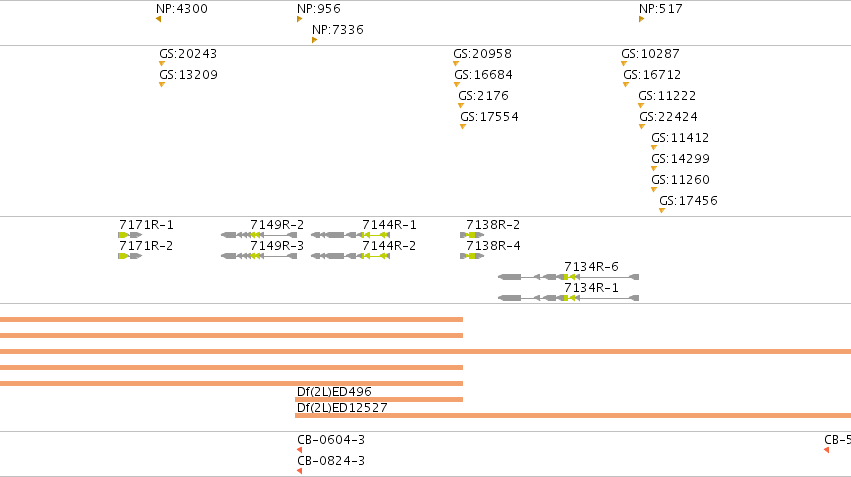The width and height of the screenshot is (851, 477).
Task: Click the CB-0824-3 red marker
Action: pos(300,471)
